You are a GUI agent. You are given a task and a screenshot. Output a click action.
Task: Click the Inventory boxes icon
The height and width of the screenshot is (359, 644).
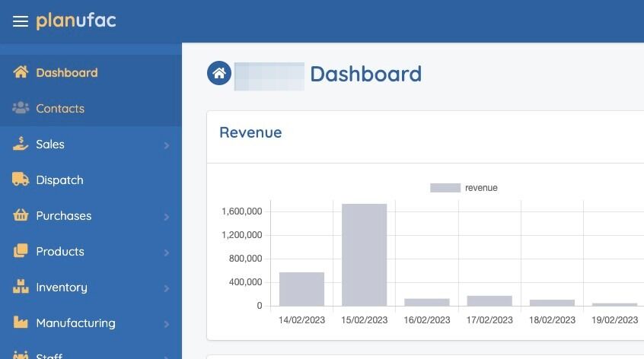pyautogui.click(x=21, y=287)
